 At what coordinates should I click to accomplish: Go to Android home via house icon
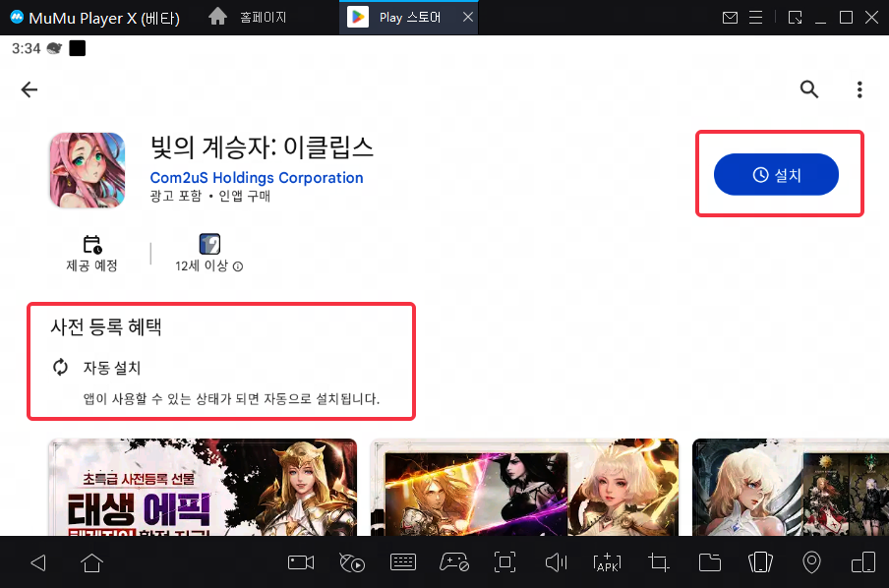coord(91,563)
